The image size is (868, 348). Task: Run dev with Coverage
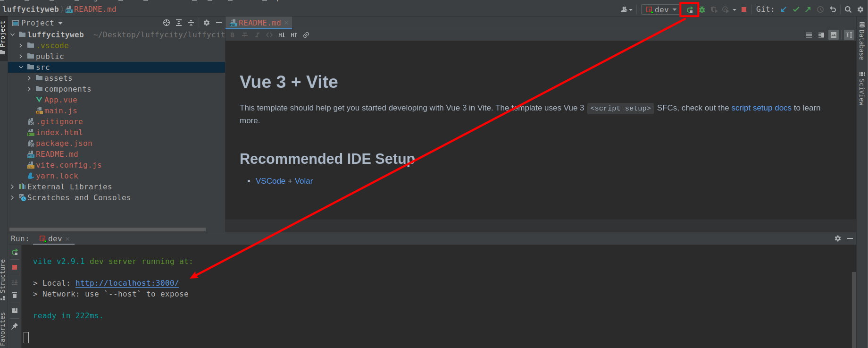[714, 9]
